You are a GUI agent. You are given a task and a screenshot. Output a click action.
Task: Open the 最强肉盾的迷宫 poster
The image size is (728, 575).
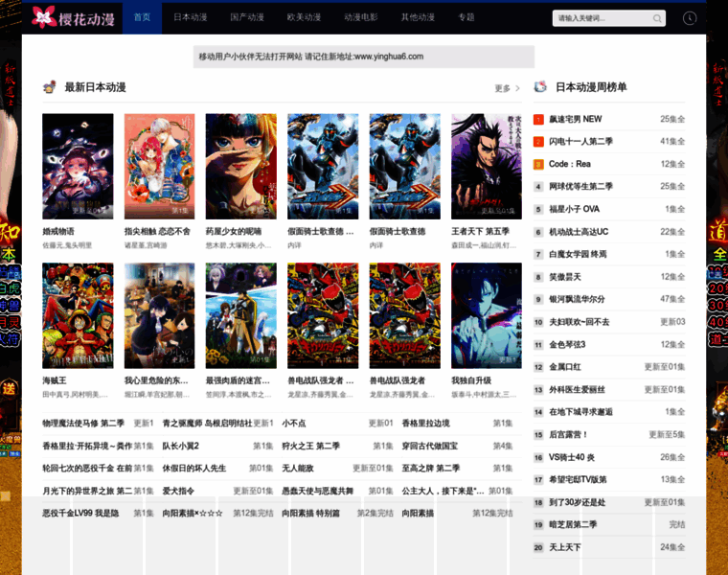click(241, 316)
